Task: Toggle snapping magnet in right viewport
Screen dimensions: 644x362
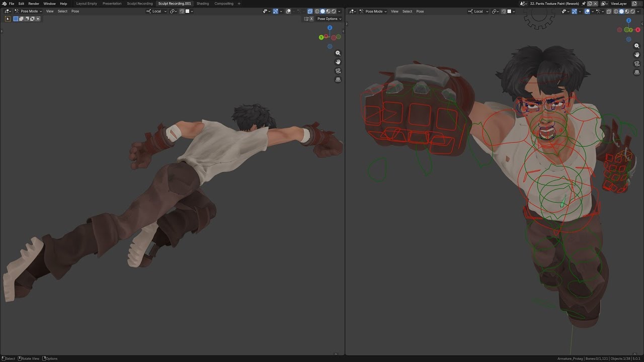Action: [x=504, y=11]
